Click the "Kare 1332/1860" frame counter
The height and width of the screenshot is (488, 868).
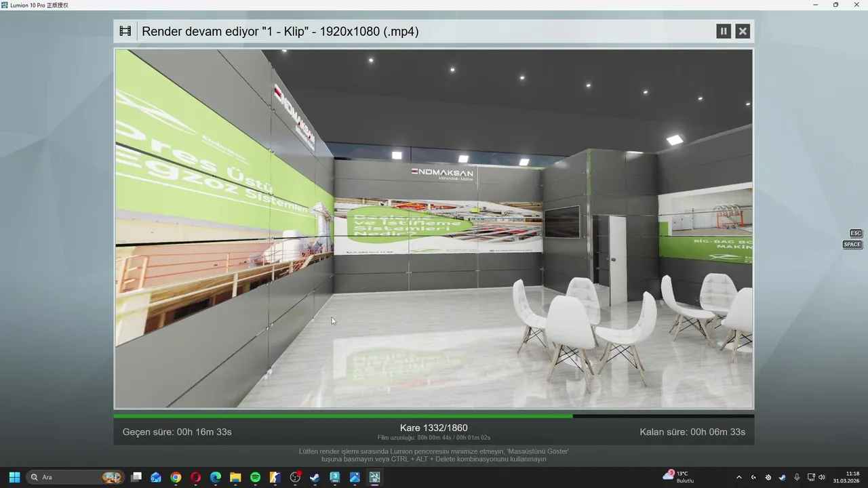(x=434, y=428)
